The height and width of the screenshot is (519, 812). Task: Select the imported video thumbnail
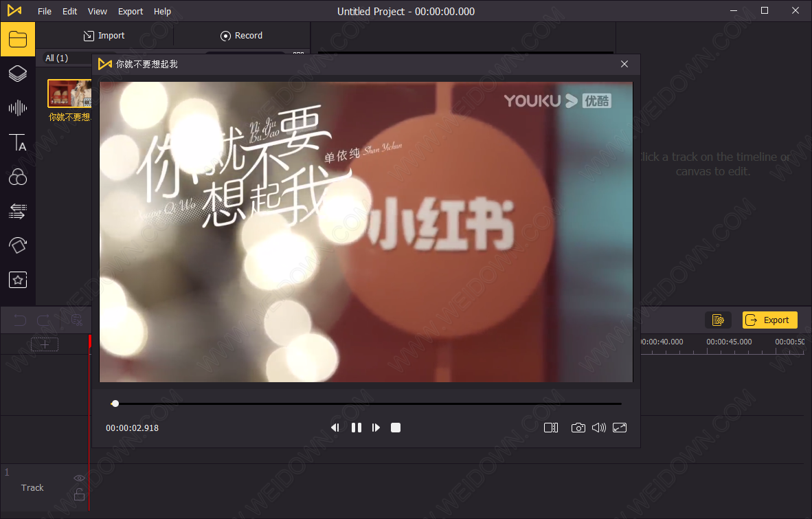[x=69, y=93]
